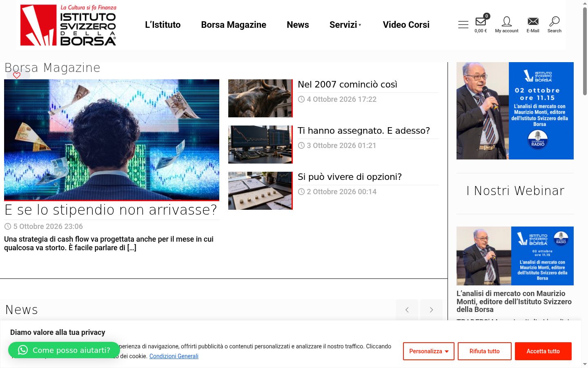
Task: Open Borsa Magazine menu item
Action: 234,25
